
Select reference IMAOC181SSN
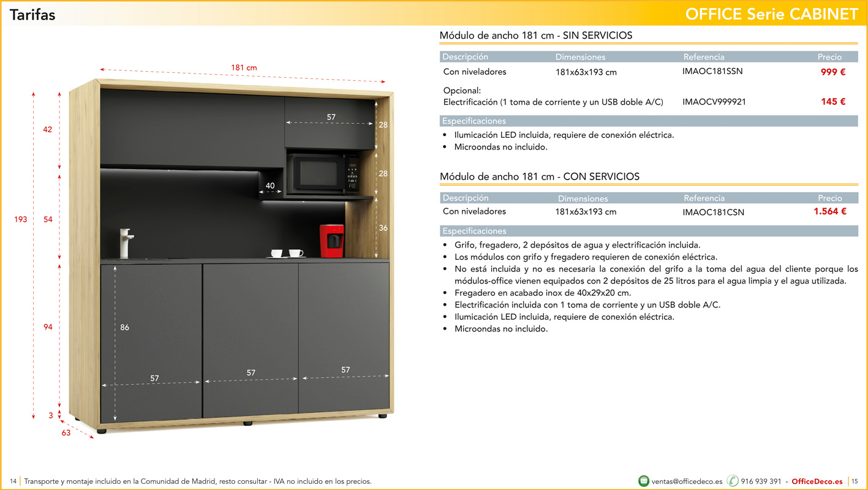[x=712, y=71]
